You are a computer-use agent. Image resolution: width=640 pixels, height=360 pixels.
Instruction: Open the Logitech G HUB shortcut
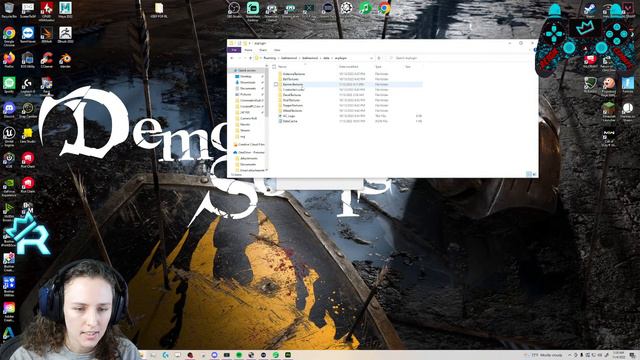pos(28,86)
